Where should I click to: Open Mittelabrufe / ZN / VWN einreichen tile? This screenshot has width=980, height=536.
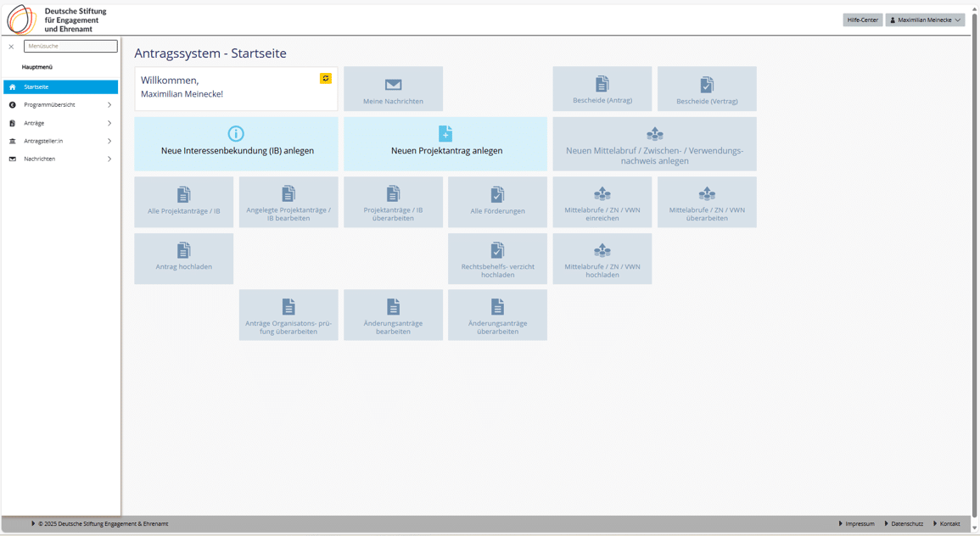click(x=602, y=202)
